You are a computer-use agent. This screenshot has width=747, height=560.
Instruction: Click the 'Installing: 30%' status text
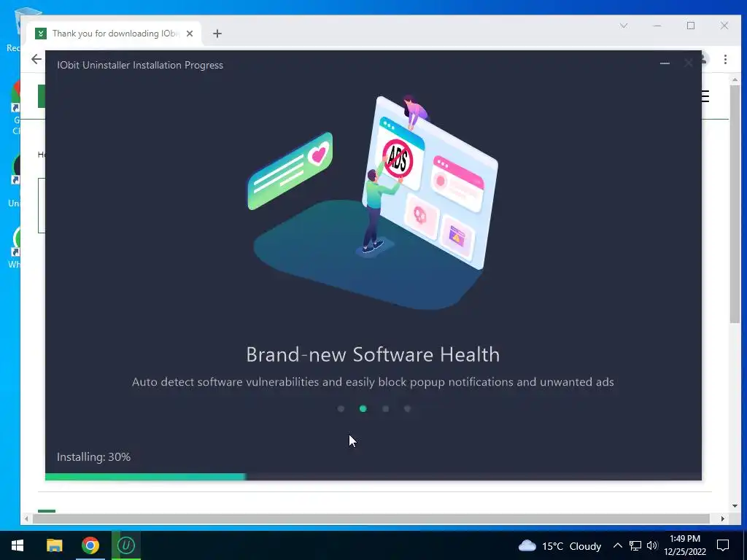[93, 457]
